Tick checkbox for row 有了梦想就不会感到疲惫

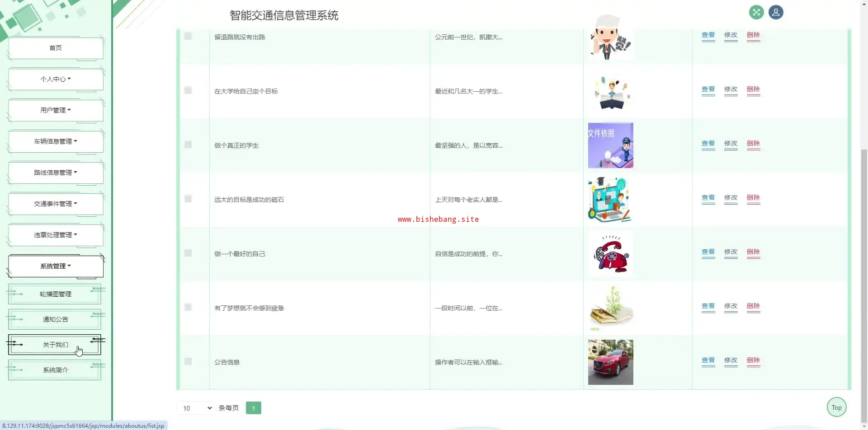(x=188, y=307)
